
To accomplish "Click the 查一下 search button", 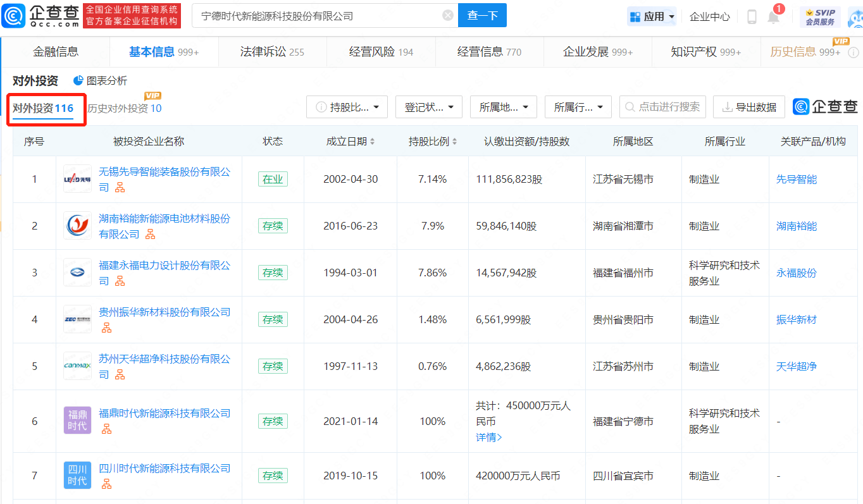I will tap(482, 16).
